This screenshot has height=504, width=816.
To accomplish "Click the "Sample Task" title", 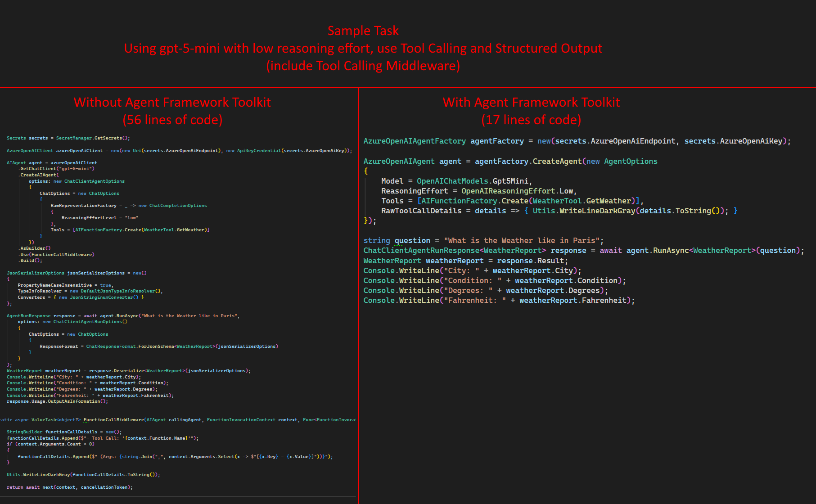I will coord(363,31).
